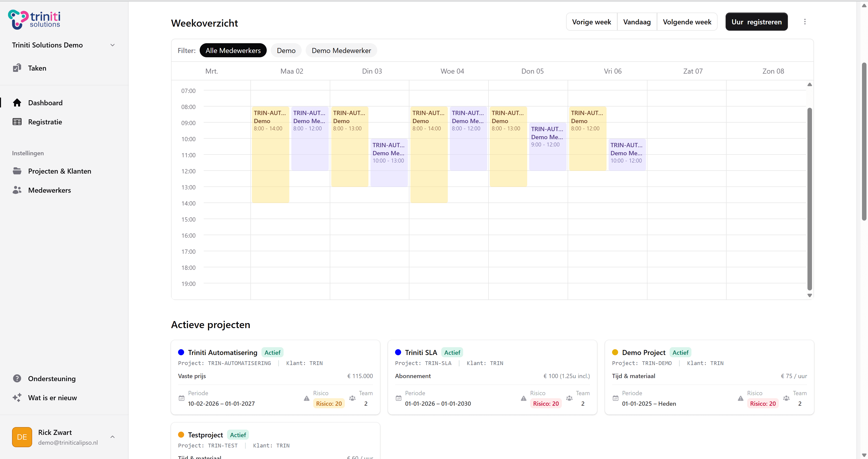
Task: Select the Medewerkers people icon
Action: click(x=17, y=190)
